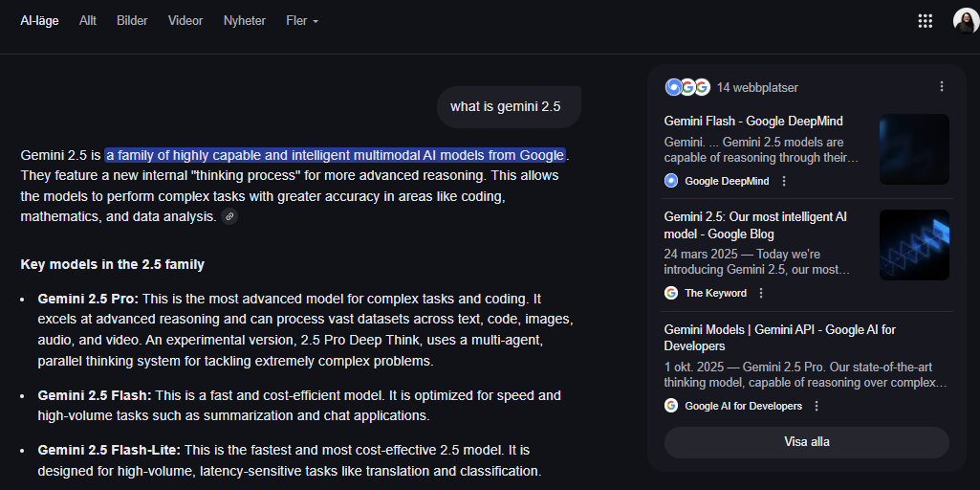The image size is (980, 490).
Task: Open the Nyheter tab
Action: [x=245, y=21]
